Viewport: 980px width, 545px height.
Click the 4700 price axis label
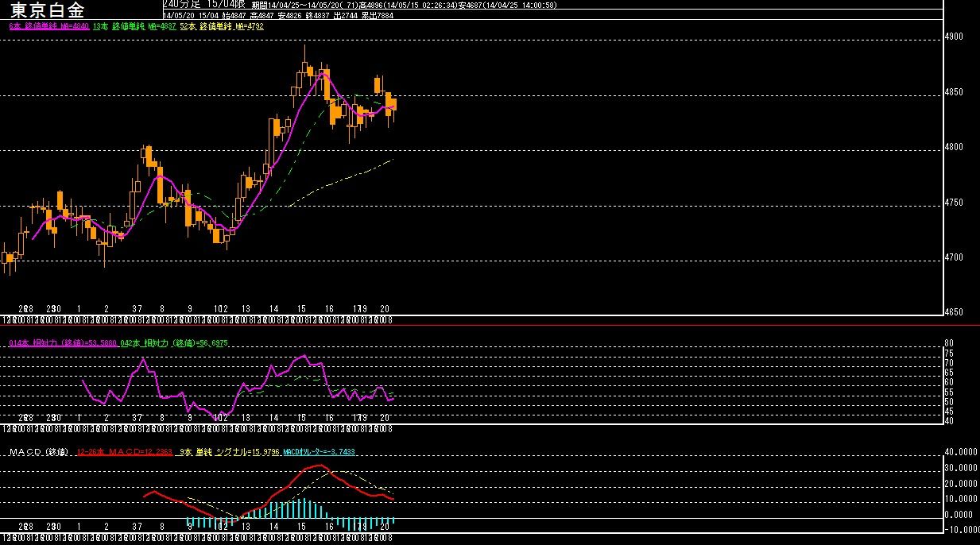coord(954,257)
